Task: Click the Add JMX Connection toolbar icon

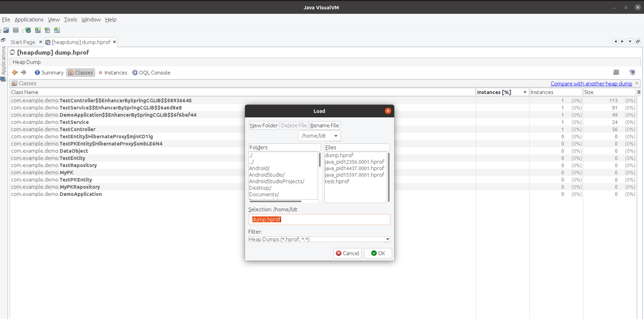Action: coord(38,30)
